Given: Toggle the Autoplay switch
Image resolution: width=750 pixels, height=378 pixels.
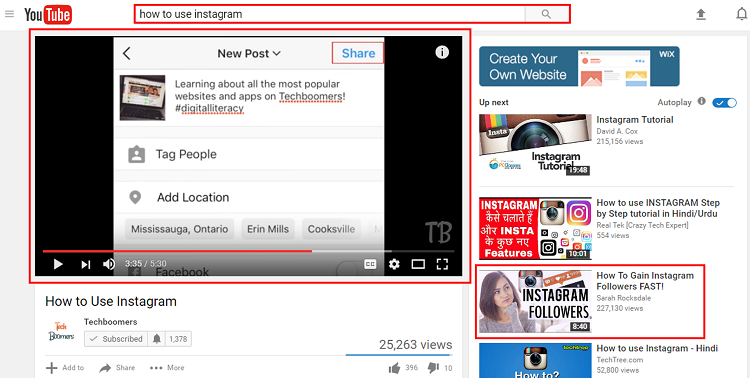Looking at the screenshot, I should click(x=724, y=102).
